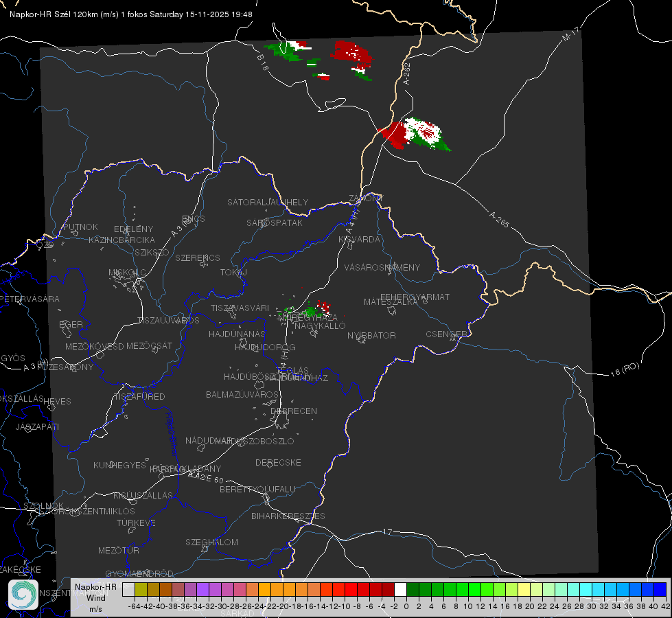Viewport: 672px width, 618px height.
Task: Click the BIHARKERESZTES label
Action: tap(288, 516)
